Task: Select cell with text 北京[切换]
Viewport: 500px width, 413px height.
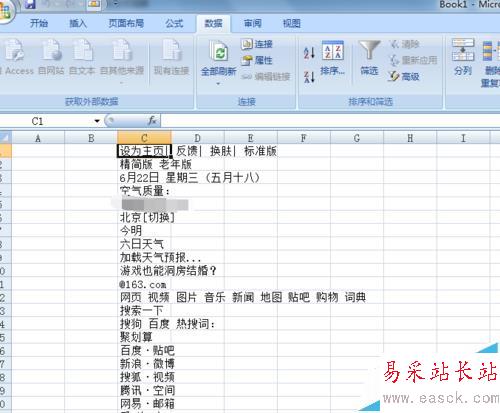Action: click(144, 218)
